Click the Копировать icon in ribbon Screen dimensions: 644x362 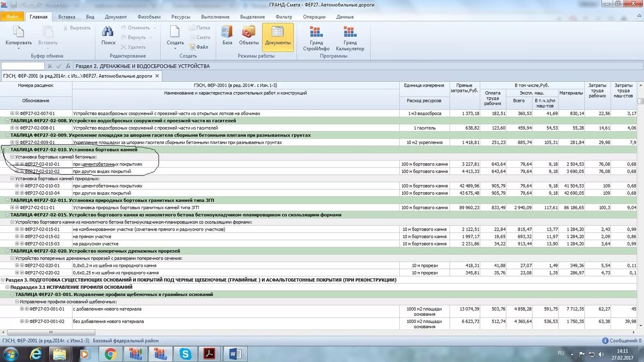[x=18, y=32]
